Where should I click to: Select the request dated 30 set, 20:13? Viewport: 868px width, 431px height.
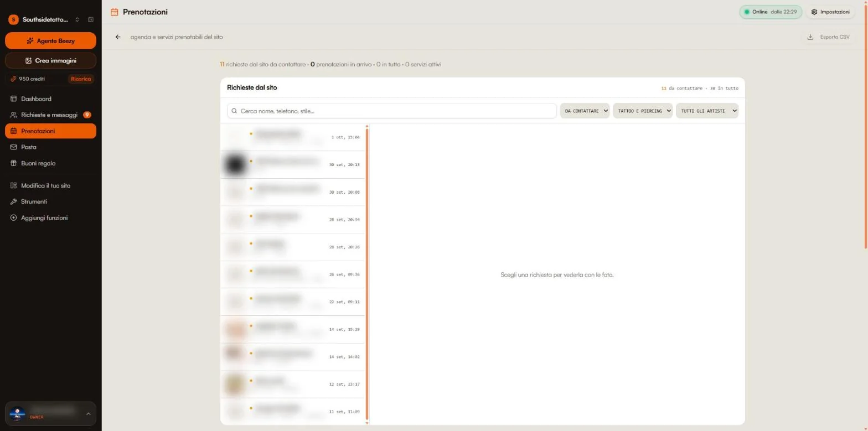click(292, 165)
